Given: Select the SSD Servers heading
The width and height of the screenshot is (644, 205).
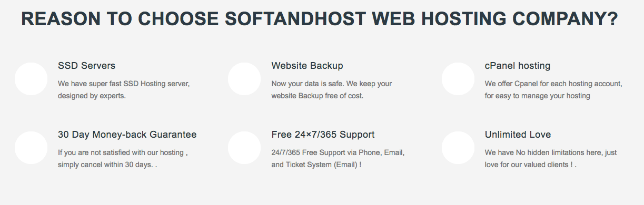Looking at the screenshot, I should [86, 66].
